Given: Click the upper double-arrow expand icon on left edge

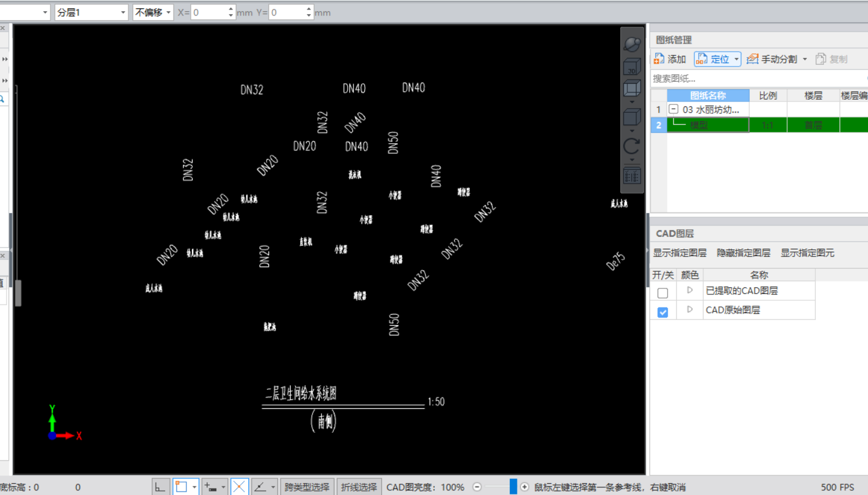Looking at the screenshot, I should point(4,59).
